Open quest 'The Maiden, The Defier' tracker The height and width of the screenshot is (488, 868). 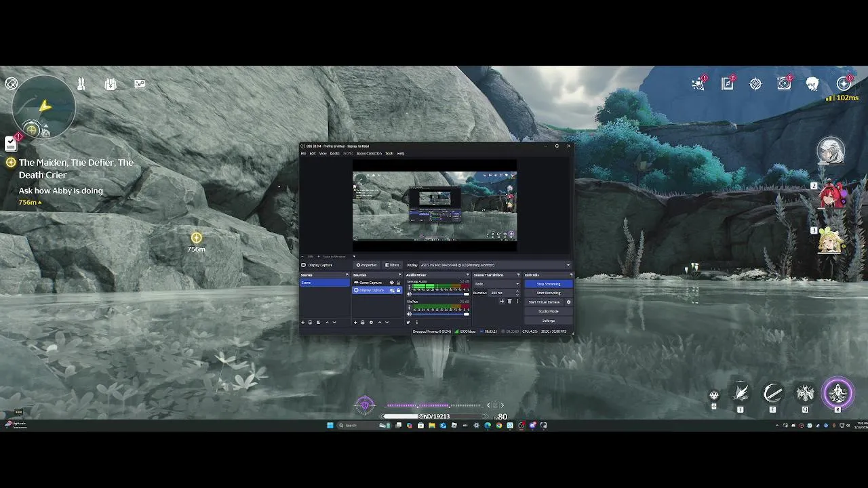pos(76,169)
